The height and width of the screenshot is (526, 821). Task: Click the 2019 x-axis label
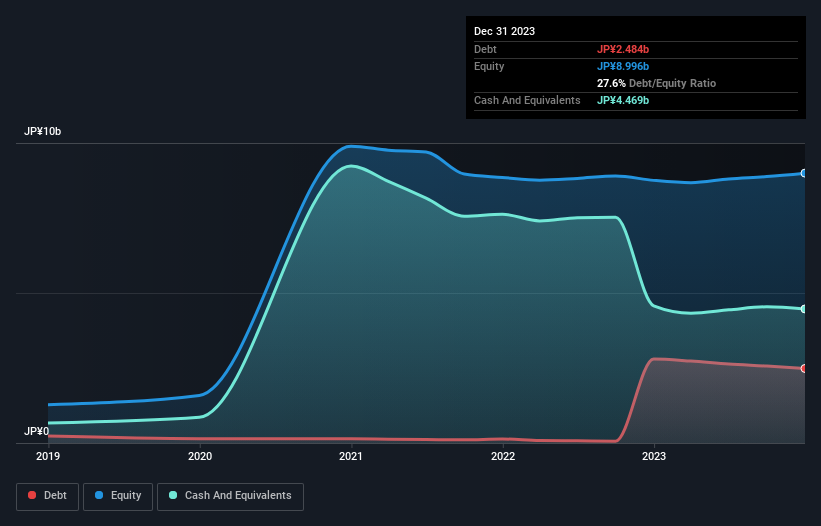point(48,456)
